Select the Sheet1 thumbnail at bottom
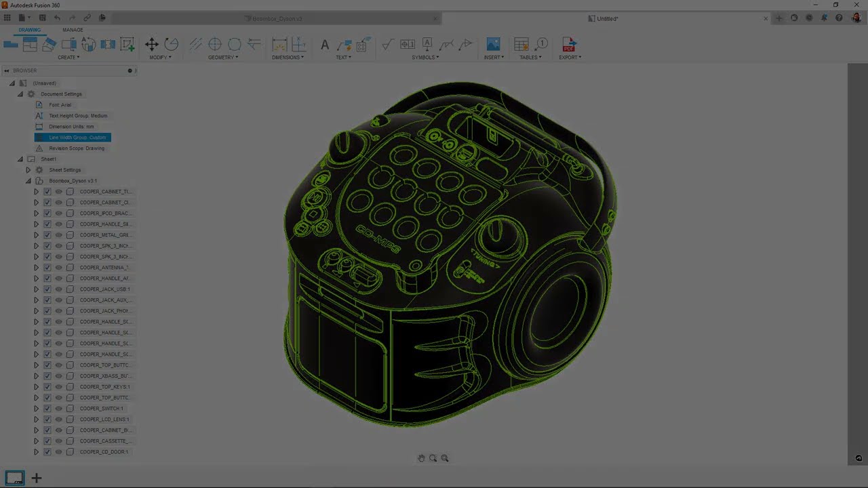The height and width of the screenshot is (488, 868). coord(14,478)
